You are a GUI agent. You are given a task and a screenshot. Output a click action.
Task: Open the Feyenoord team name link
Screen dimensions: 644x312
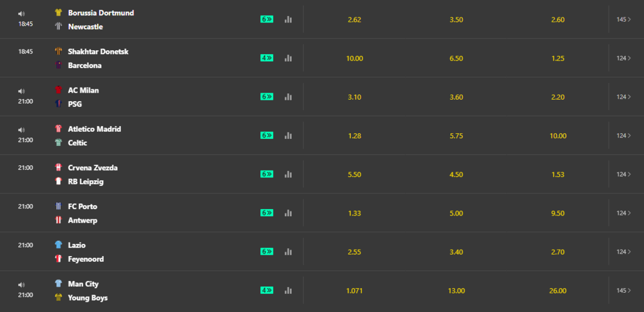86,259
